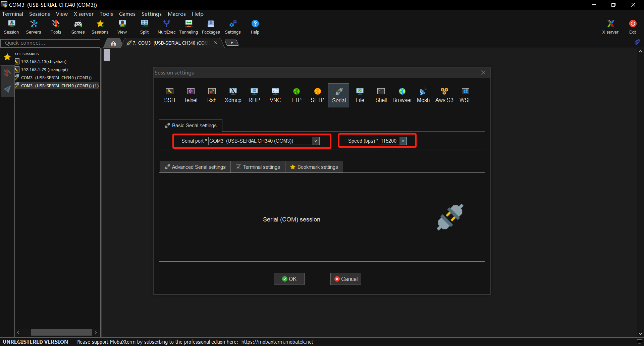
Task: Open the Terminal menu
Action: pos(12,14)
